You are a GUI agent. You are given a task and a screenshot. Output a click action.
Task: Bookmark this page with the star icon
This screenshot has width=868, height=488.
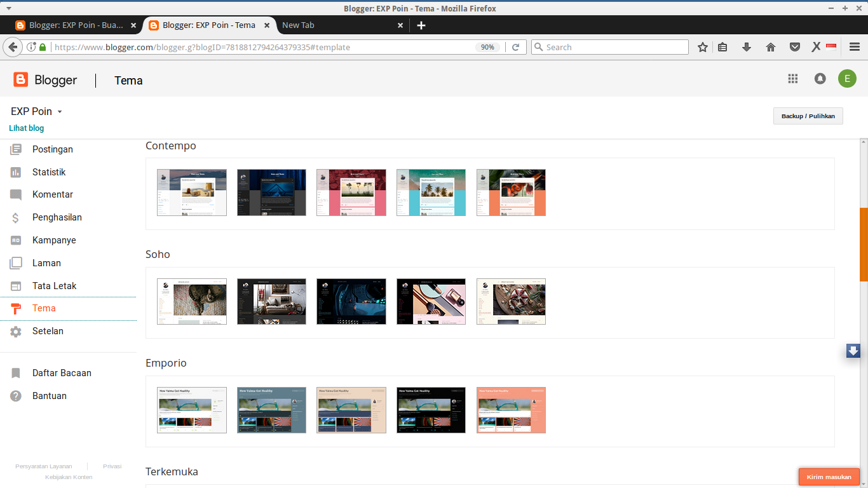(702, 47)
